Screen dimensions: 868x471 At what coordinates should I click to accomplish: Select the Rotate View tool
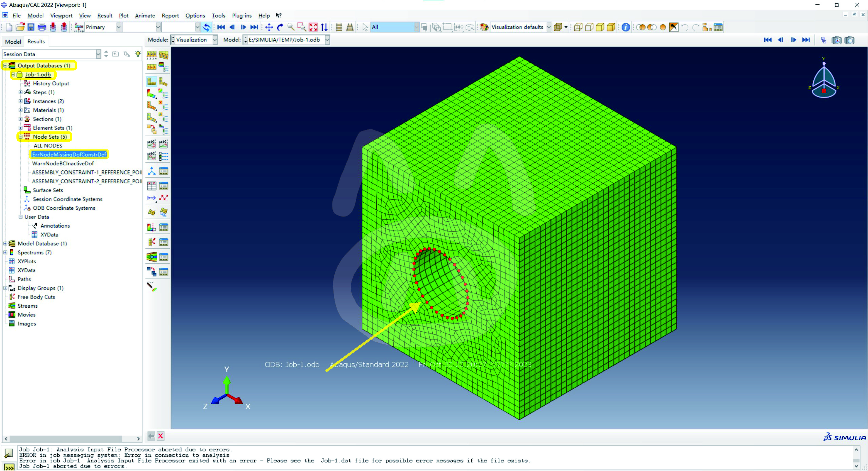coord(280,27)
